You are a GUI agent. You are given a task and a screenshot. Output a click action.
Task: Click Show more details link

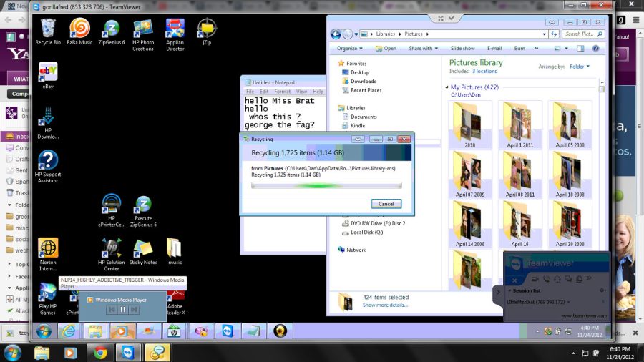(x=385, y=305)
